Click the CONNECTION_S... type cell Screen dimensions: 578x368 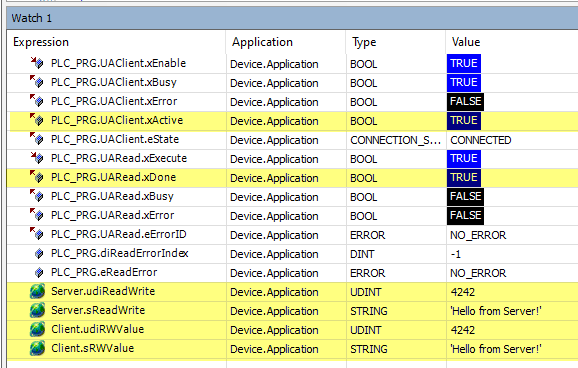tap(395, 140)
